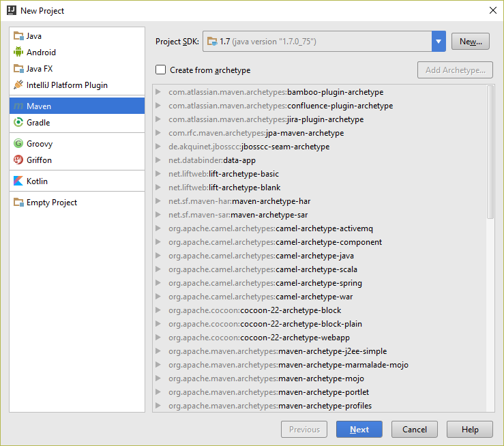The image size is (504, 446).
Task: Select camel-archetype-spring in archetype list
Action: point(265,283)
